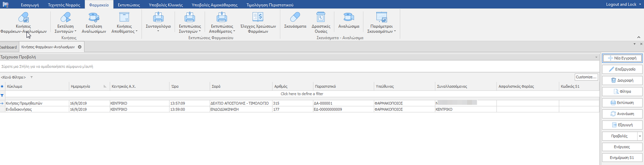
Task: Collapse the ribbon with the up arrow
Action: [639, 37]
